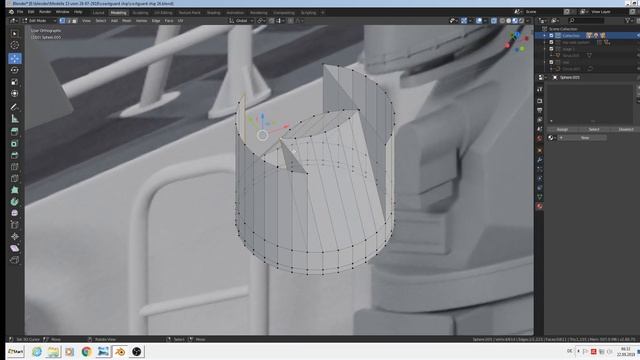Viewport: 640px width, 360px height.
Task: Uncheck the Collection visibility checkbox in outliner
Action: click(x=551, y=36)
